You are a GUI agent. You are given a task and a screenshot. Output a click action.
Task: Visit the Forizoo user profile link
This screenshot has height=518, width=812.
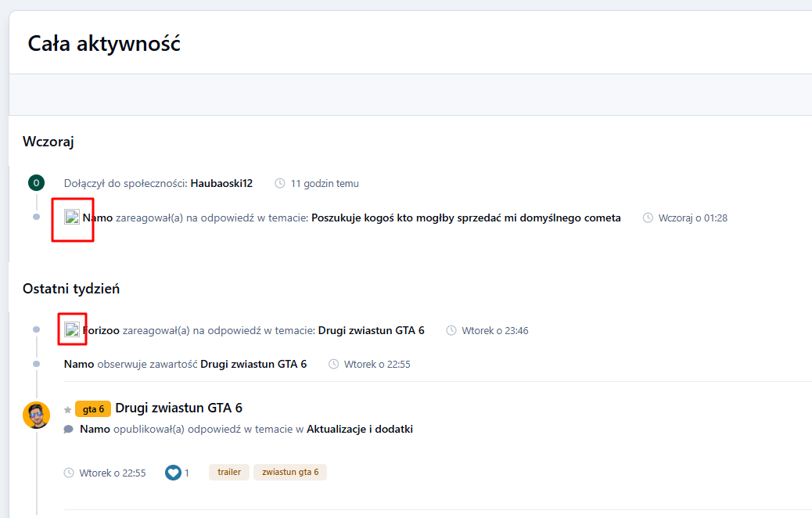coord(102,331)
